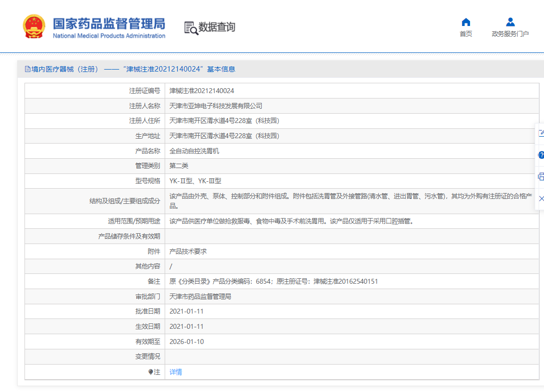The height and width of the screenshot is (392, 544).
Task: Click the 有效期至 label
Action: 148,342
